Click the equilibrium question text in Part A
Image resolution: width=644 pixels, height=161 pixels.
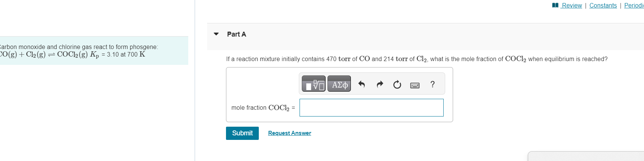(417, 59)
